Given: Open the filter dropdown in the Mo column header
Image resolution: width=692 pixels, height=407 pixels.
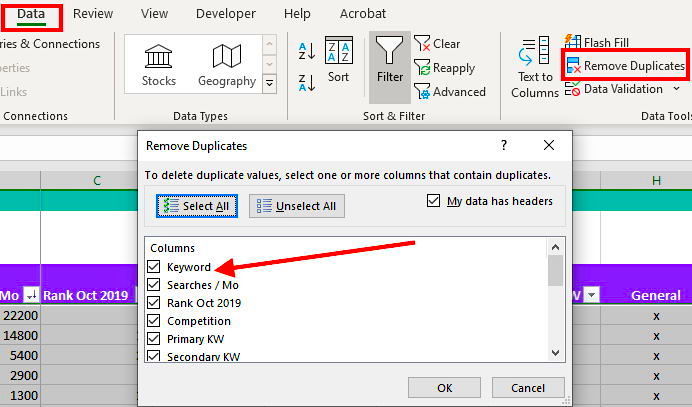Looking at the screenshot, I should 30,295.
